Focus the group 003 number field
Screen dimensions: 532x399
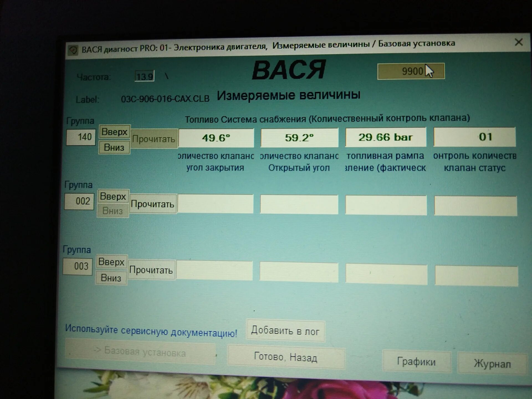78,266
